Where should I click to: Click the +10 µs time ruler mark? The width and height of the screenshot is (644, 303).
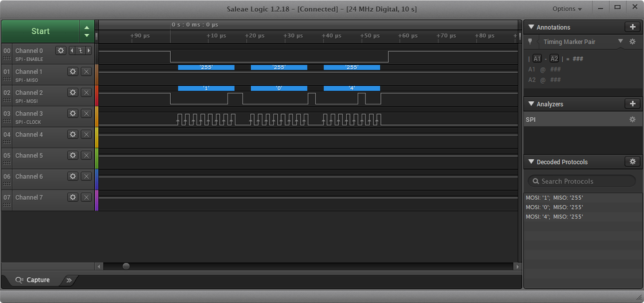click(217, 35)
